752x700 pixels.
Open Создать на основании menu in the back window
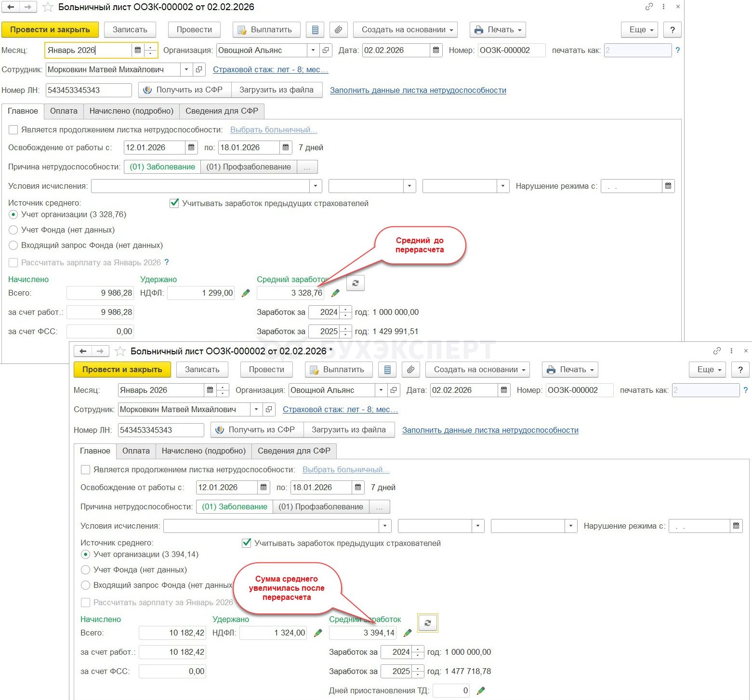point(406,30)
